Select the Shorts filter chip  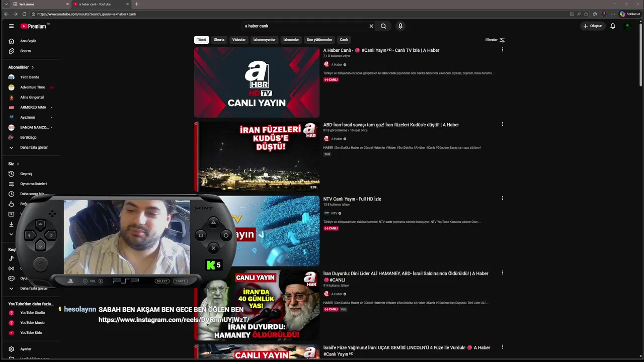click(219, 40)
